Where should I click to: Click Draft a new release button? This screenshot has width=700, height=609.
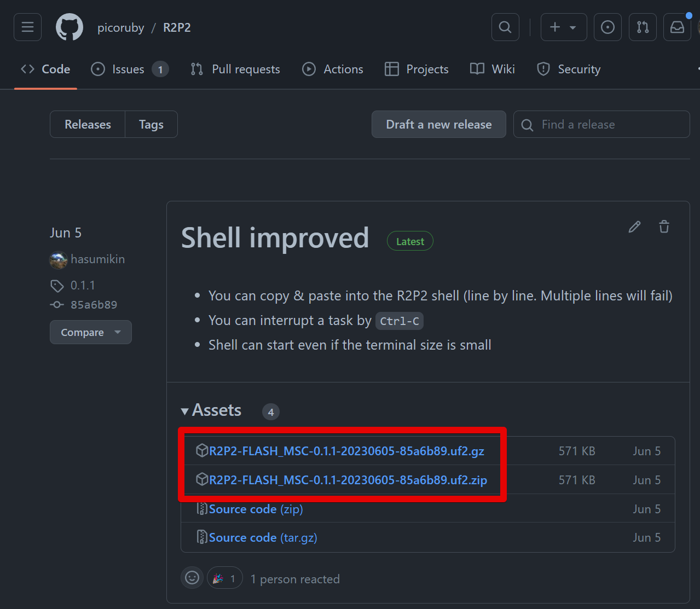[x=438, y=124]
